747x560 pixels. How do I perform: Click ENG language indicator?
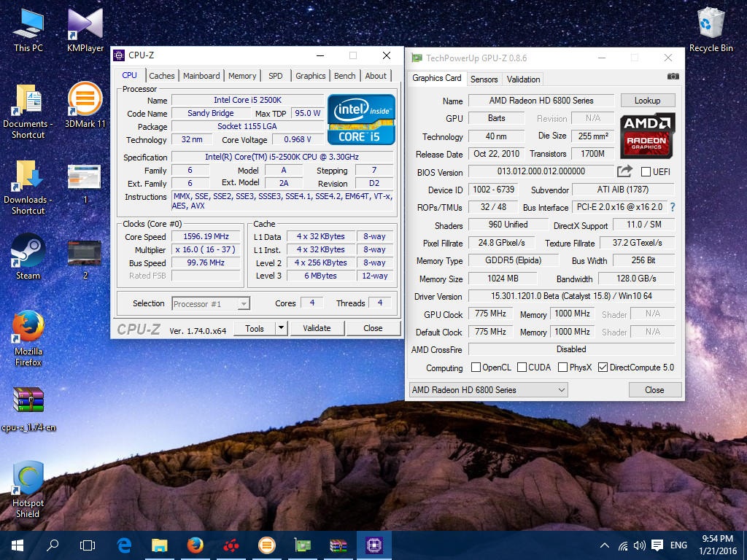[679, 545]
